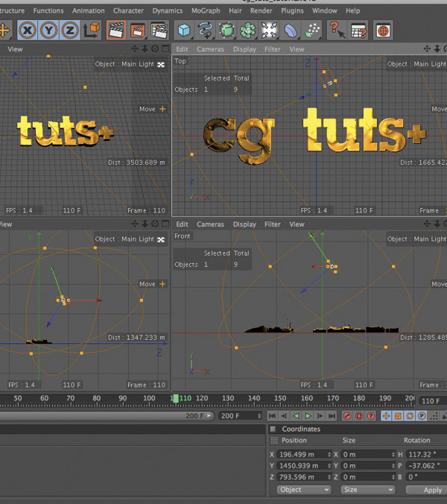Click zoom icon in bottom-left viewport
Viewport: 447px width, 504px height.
pos(145,224)
